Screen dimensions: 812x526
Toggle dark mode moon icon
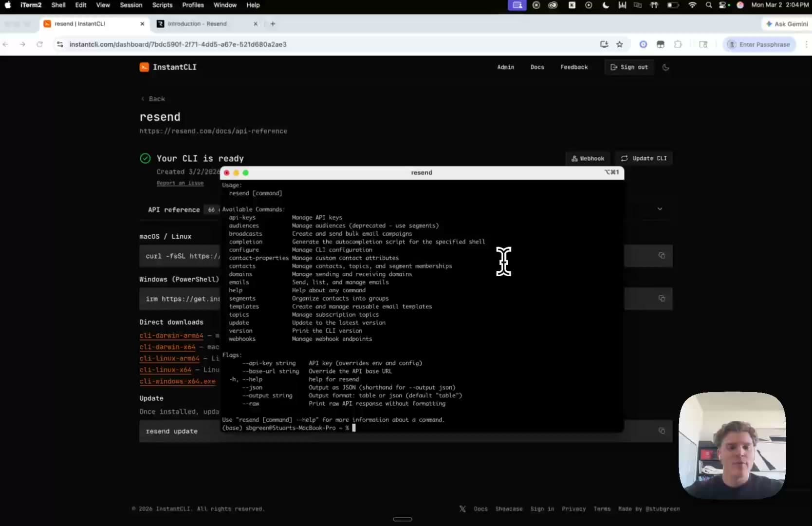665,67
